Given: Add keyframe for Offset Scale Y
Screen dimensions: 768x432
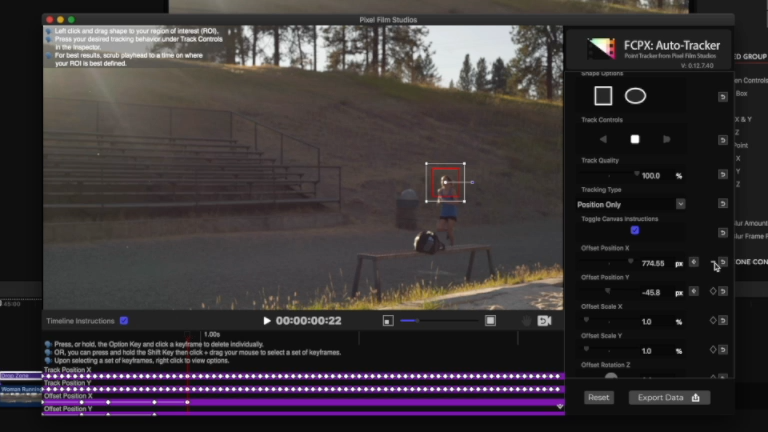Looking at the screenshot, I should 713,350.
